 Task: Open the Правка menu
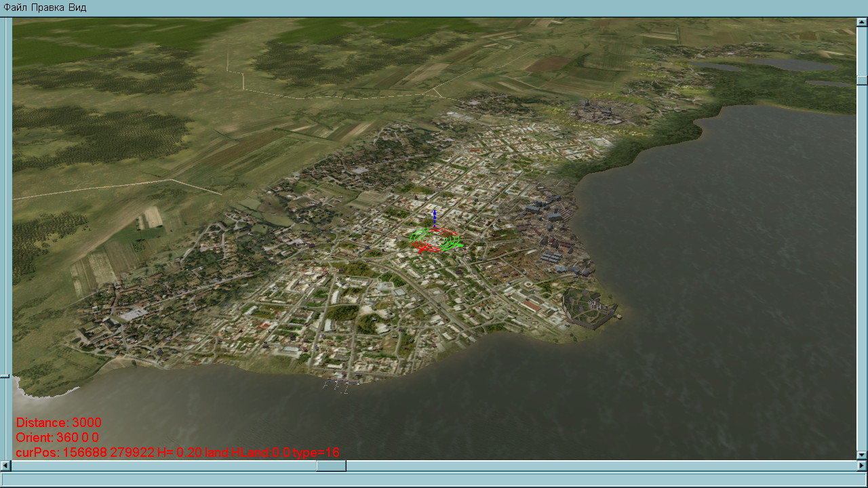pos(48,8)
